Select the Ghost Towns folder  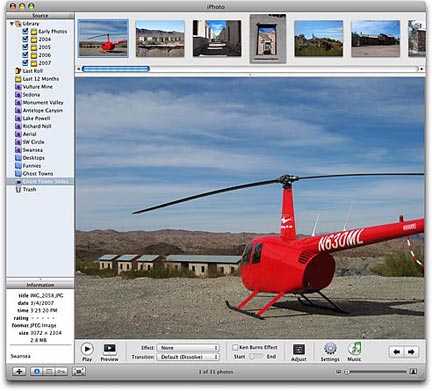pyautogui.click(x=38, y=174)
